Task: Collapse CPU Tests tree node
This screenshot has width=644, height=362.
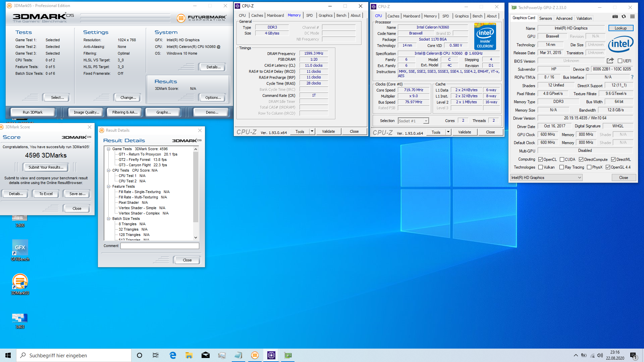Action: (x=109, y=170)
